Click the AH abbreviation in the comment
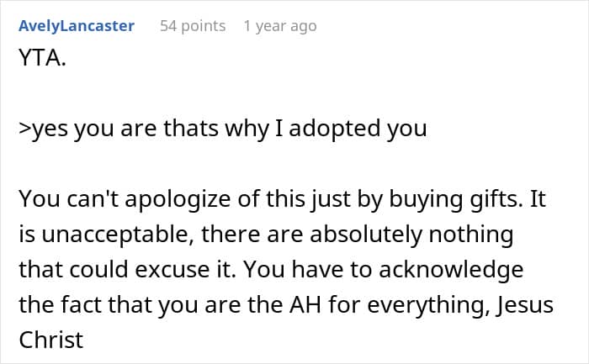 click(x=305, y=304)
